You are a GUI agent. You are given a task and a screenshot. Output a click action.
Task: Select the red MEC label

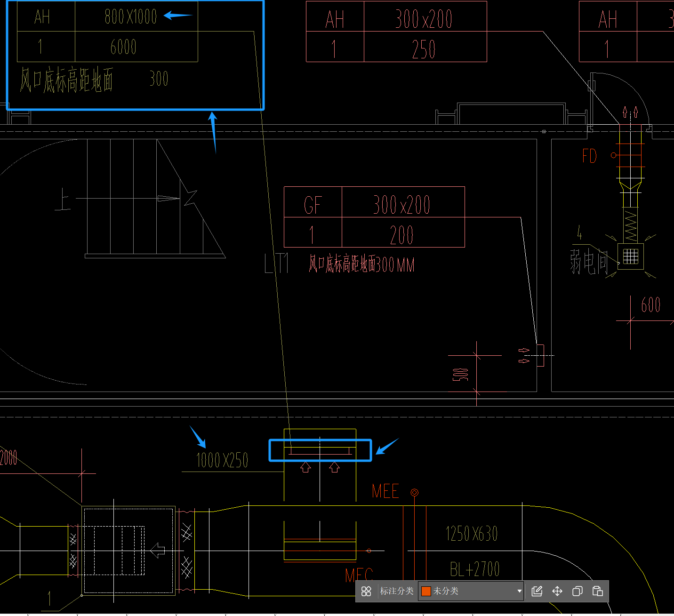359,576
